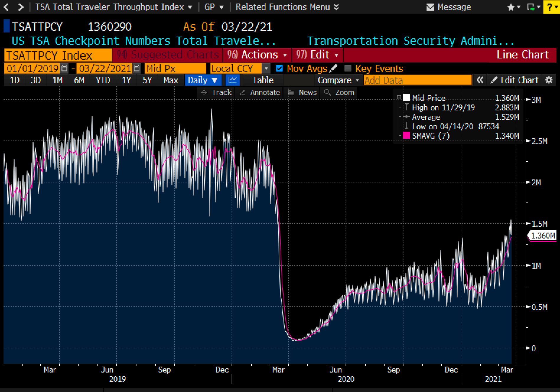Select the Annotate tool
The image size is (560, 392).
point(259,92)
